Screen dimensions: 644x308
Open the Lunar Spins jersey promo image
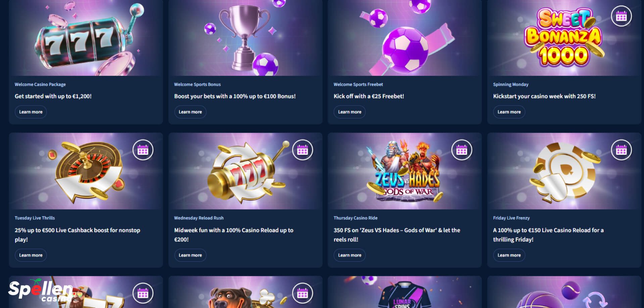[x=405, y=292]
